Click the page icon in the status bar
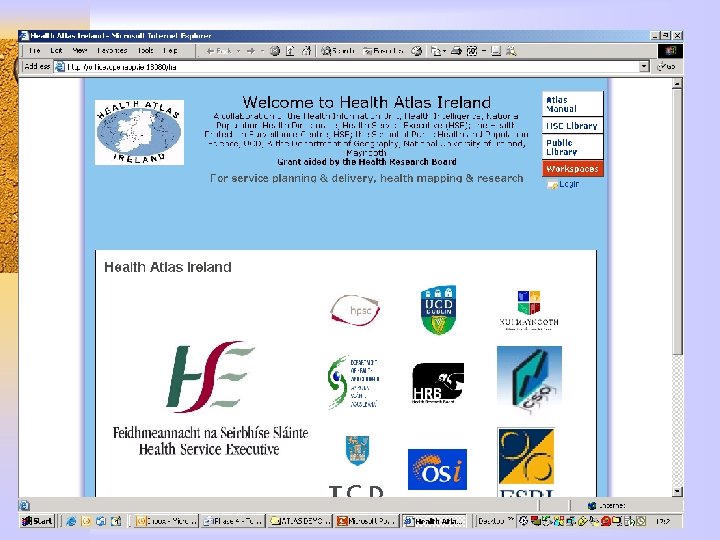Screen dimensions: 720x540 point(24,506)
